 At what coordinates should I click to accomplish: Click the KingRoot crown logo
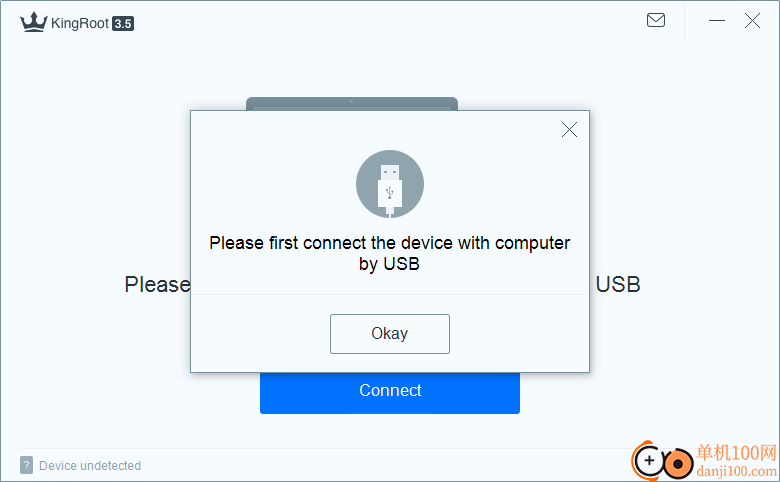34,22
